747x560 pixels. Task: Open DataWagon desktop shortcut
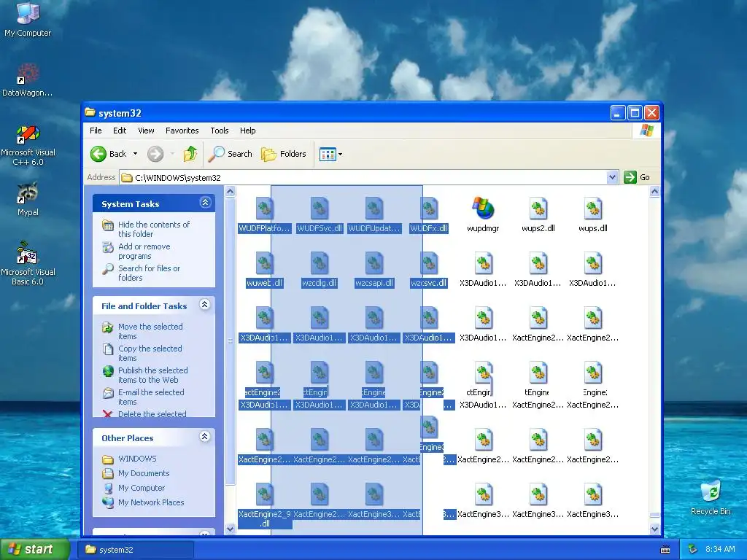point(28,80)
